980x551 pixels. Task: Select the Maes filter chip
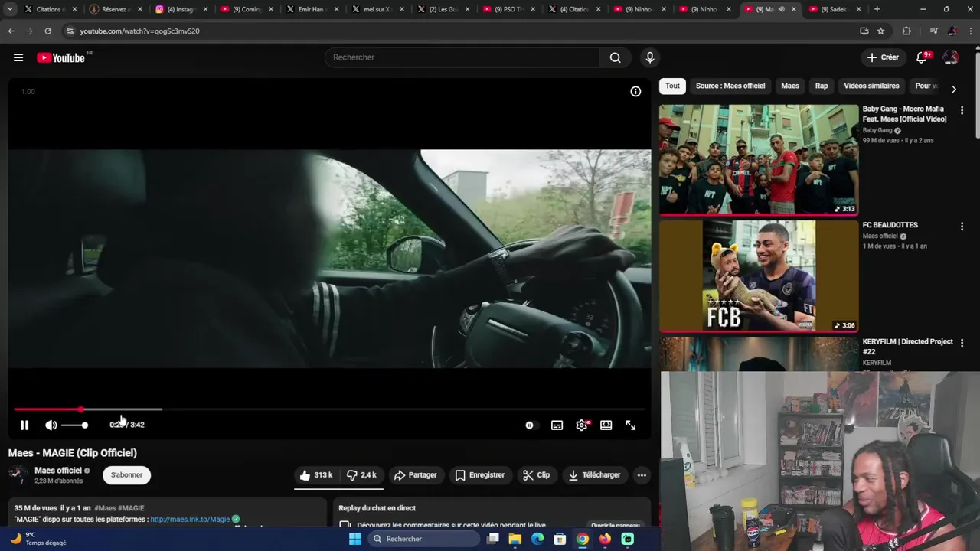(x=790, y=86)
